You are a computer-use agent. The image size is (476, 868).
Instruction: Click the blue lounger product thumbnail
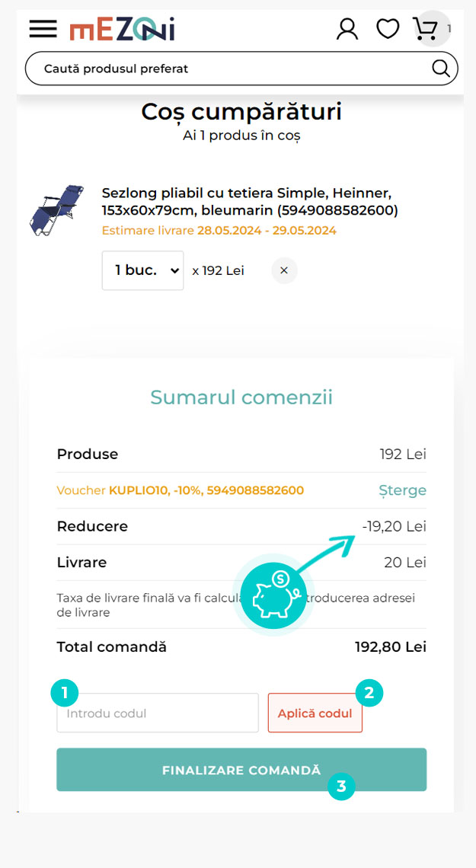pos(57,209)
